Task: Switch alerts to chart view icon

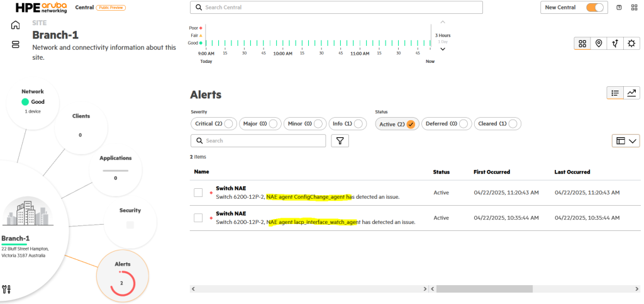Action: [x=631, y=93]
